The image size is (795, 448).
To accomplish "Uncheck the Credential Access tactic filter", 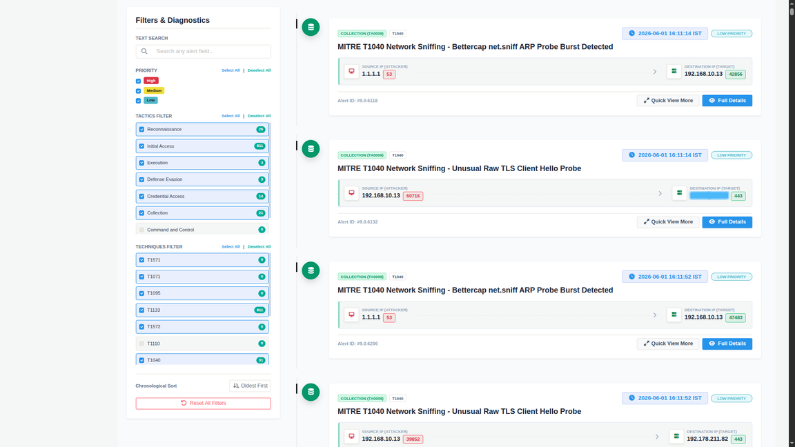I will click(141, 196).
